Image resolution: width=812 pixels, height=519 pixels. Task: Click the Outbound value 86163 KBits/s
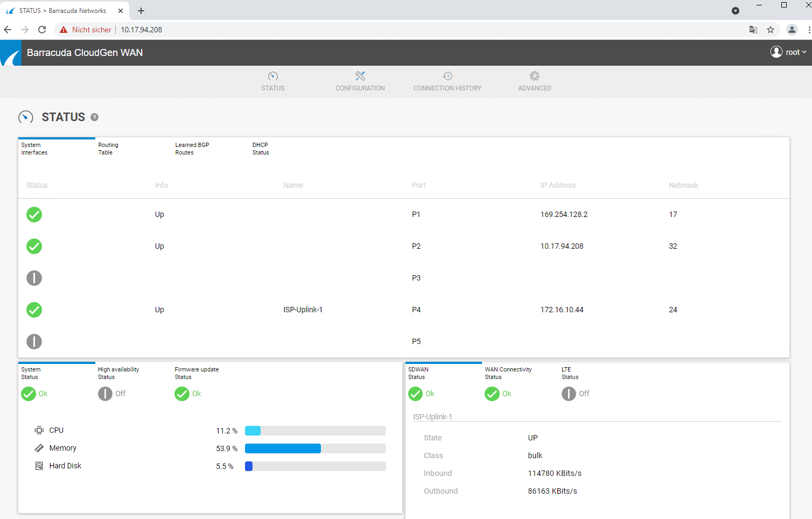coord(552,491)
